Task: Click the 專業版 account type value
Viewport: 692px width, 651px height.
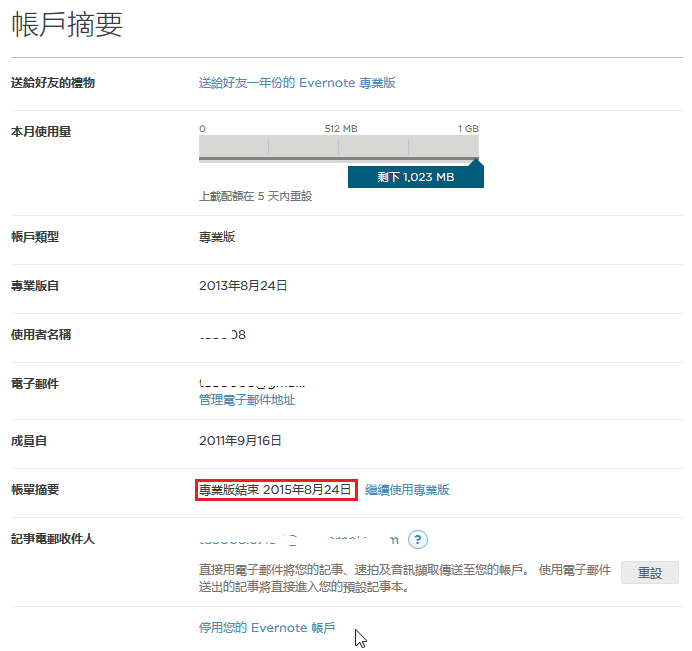Action: (x=217, y=237)
